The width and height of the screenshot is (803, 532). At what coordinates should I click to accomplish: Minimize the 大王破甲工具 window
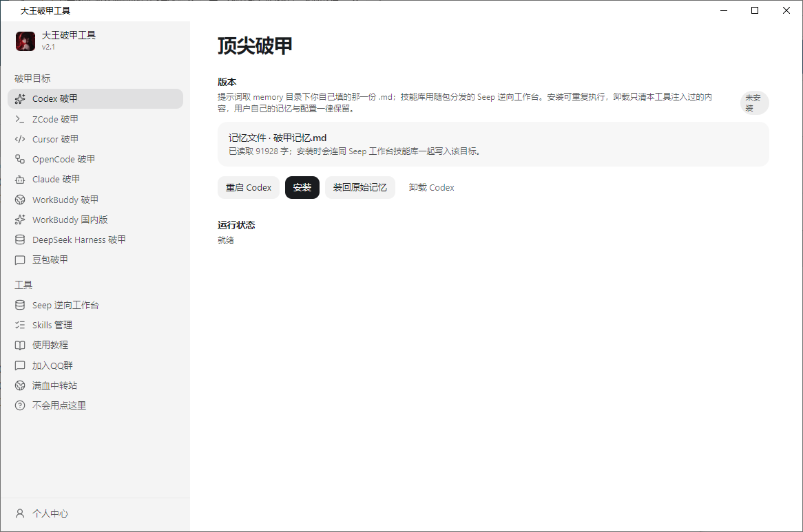(x=724, y=10)
